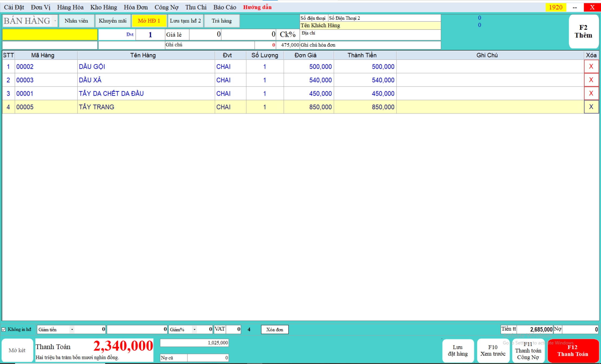Click the F12 Thanh Toán payment button
This screenshot has height=364, width=601.
[572, 351]
